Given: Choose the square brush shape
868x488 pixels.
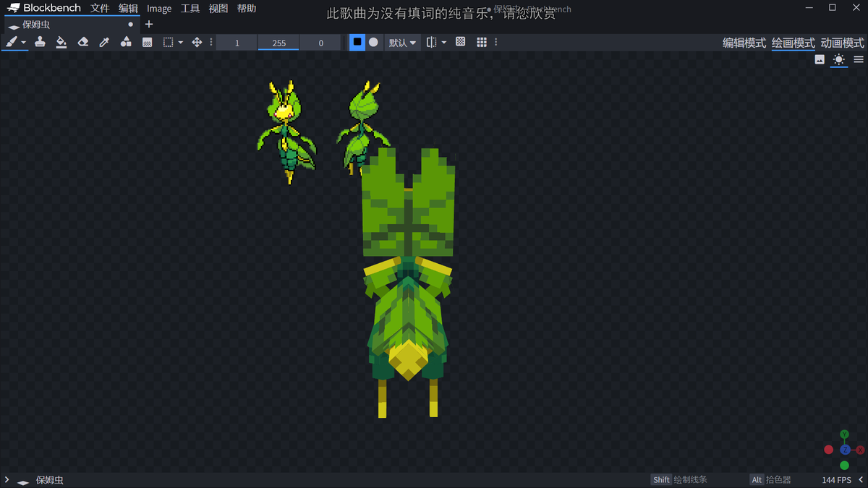Looking at the screenshot, I should pos(357,42).
